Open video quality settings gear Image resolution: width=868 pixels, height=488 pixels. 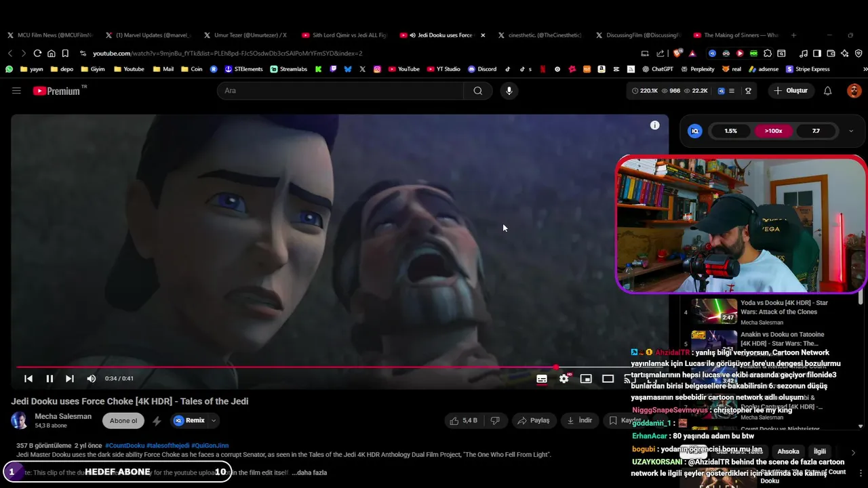(564, 379)
